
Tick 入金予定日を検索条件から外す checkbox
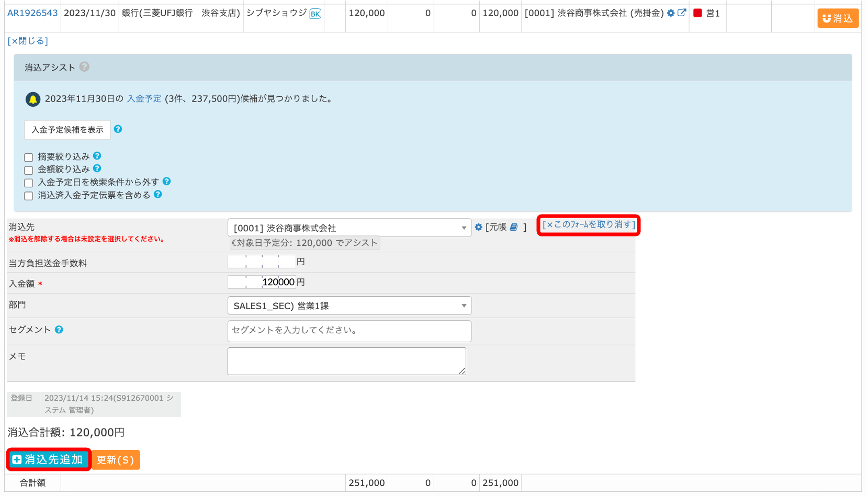[29, 183]
